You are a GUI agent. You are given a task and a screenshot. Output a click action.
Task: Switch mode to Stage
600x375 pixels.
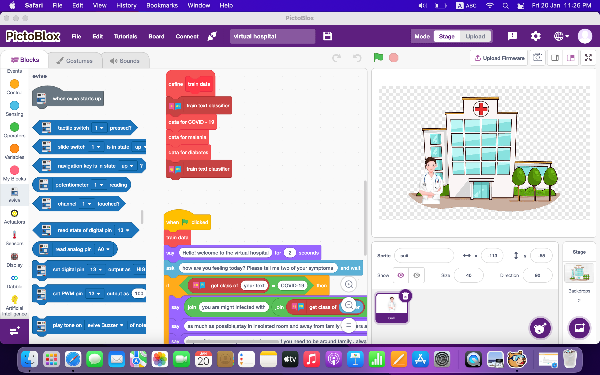tap(447, 36)
